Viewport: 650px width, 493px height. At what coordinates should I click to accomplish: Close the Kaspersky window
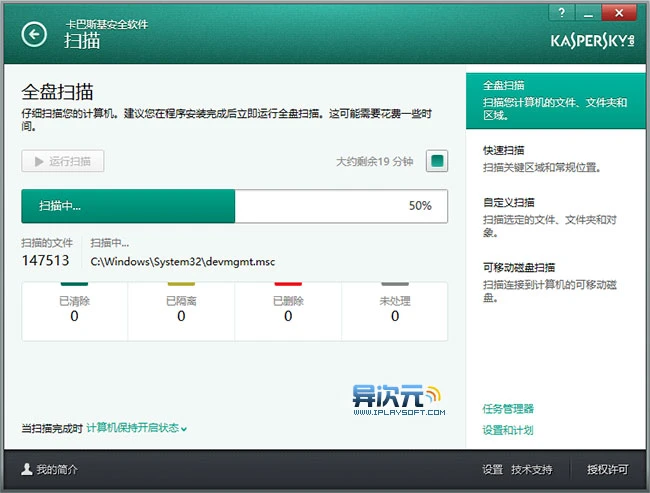coord(619,13)
